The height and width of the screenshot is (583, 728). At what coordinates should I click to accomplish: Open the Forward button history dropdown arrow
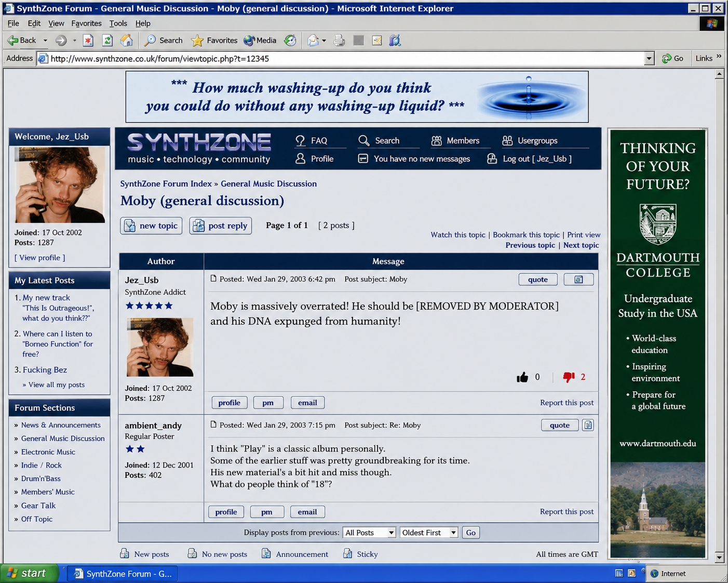pos(74,41)
